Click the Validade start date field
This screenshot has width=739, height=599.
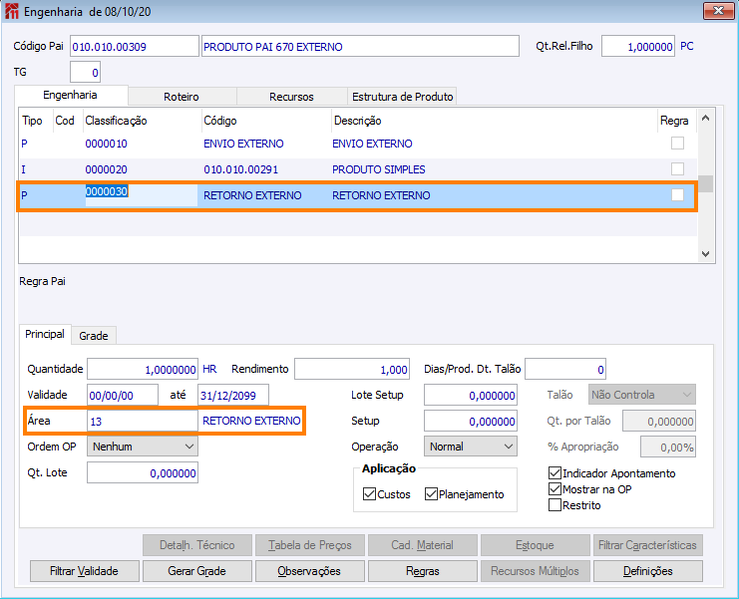[x=123, y=395]
